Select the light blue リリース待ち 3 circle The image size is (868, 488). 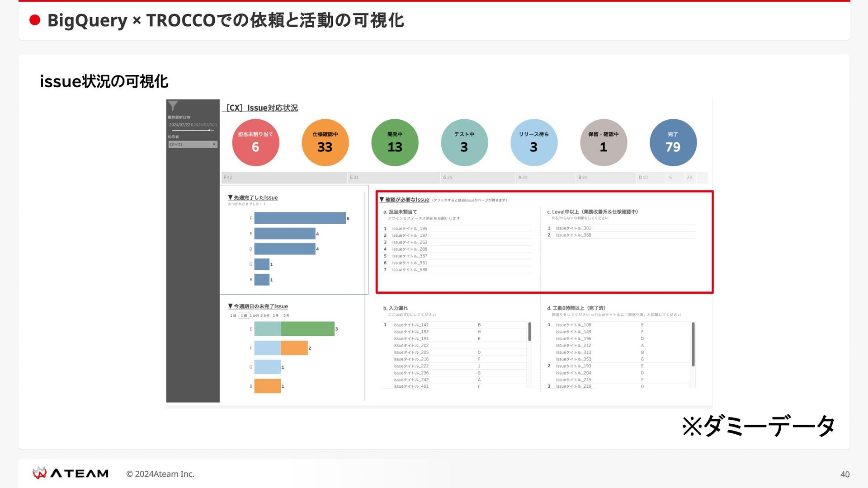point(534,142)
